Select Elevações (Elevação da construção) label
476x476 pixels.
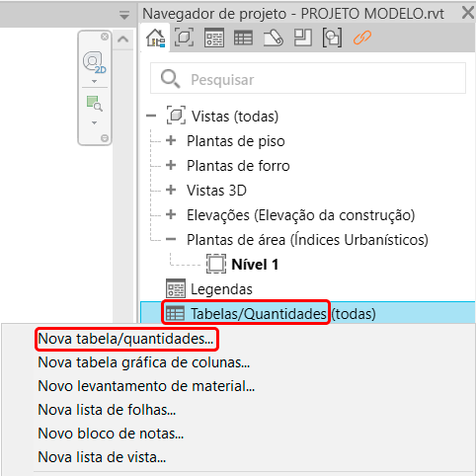301,215
